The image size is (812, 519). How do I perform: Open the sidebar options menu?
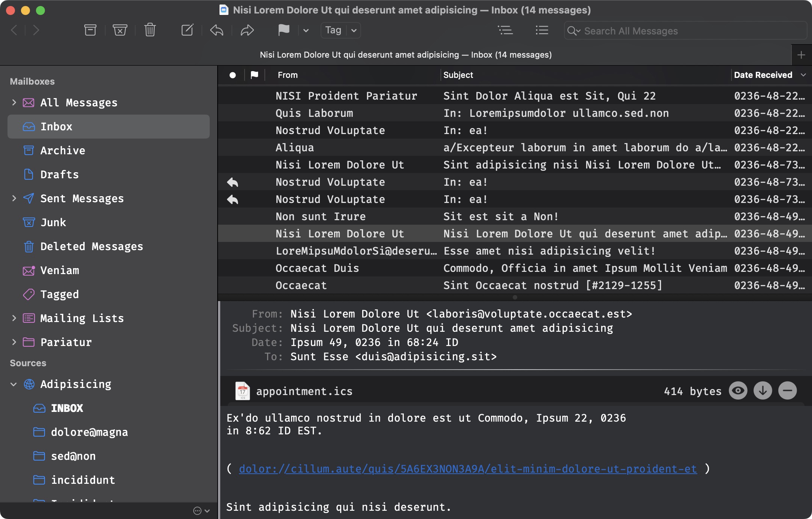(198, 510)
